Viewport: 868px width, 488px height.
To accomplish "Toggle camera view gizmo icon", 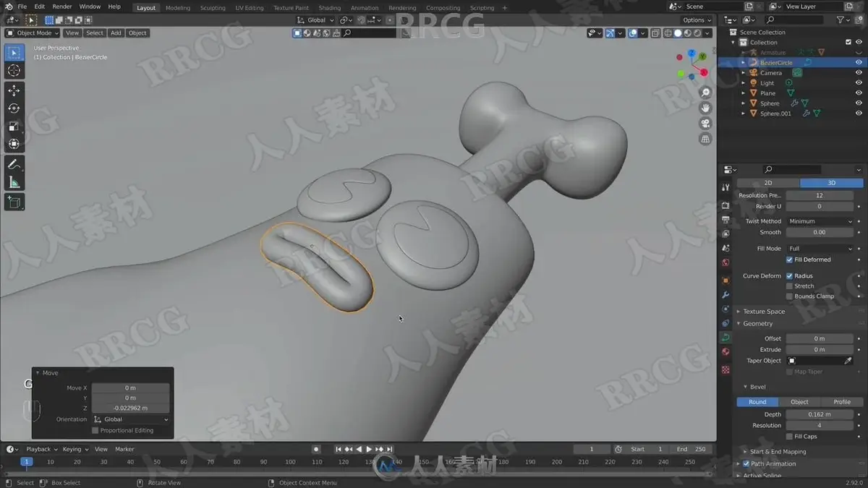I will [706, 124].
